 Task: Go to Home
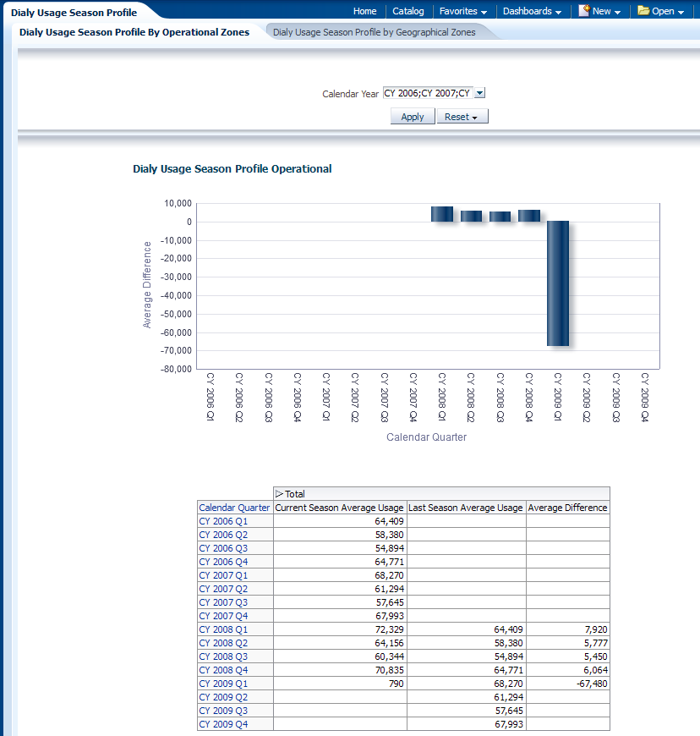point(364,11)
